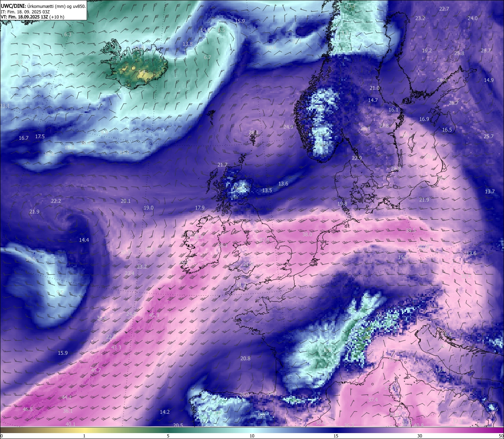Click the map value 21.7
Viewport: 504px width, 439px height.
(222, 165)
